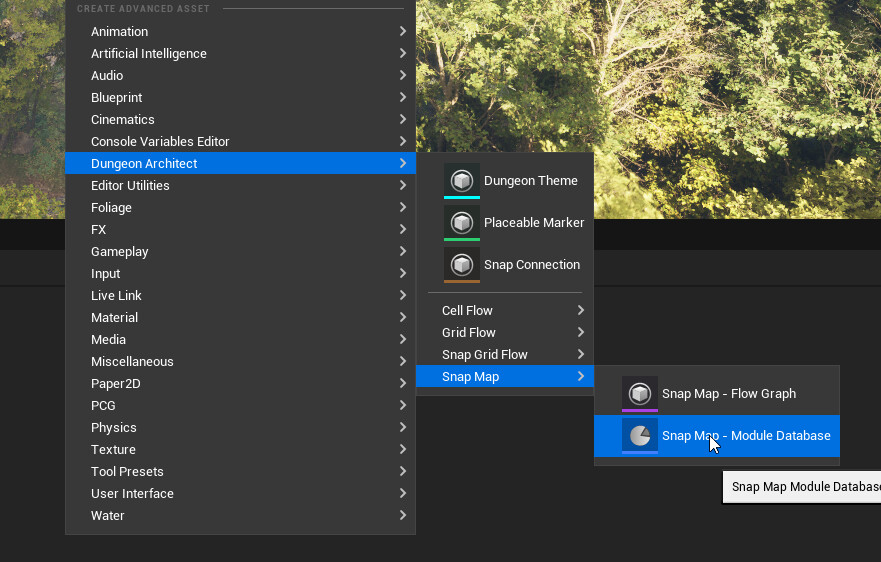Viewport: 881px width, 562px height.
Task: Open the FX submenu
Action: (x=240, y=229)
